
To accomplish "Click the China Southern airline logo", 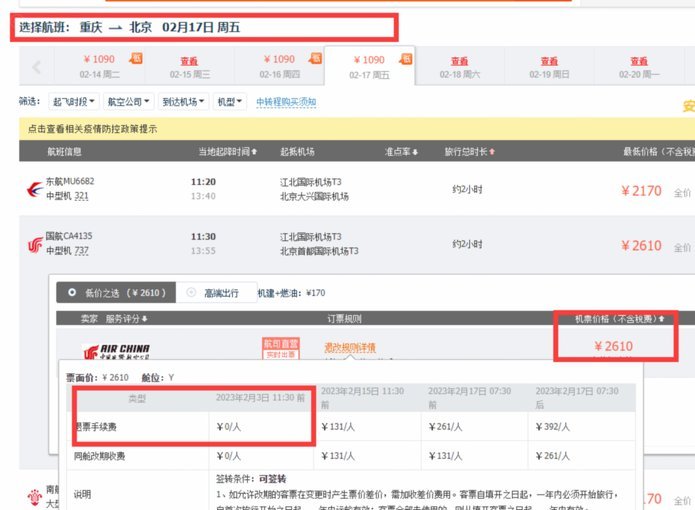I will pos(35,497).
